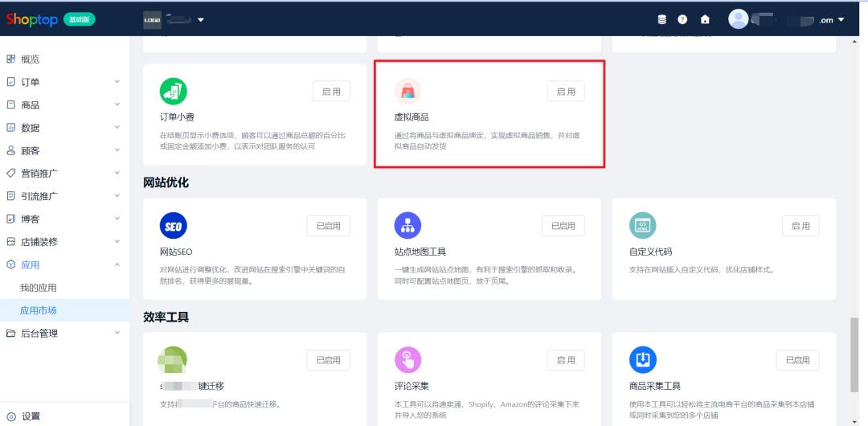This screenshot has height=426, width=868.
Task: Click the 基础版 plan badge
Action: pyautogui.click(x=79, y=19)
